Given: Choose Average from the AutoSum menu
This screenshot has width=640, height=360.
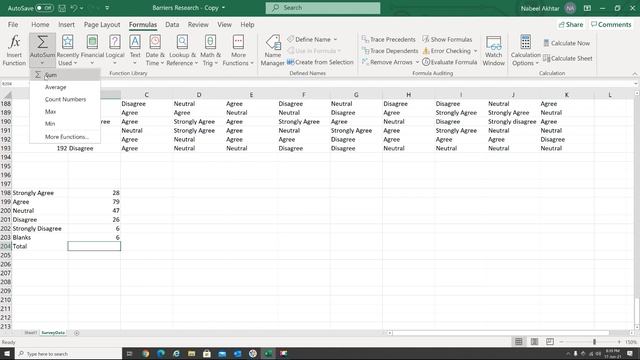Looking at the screenshot, I should pyautogui.click(x=65, y=87).
